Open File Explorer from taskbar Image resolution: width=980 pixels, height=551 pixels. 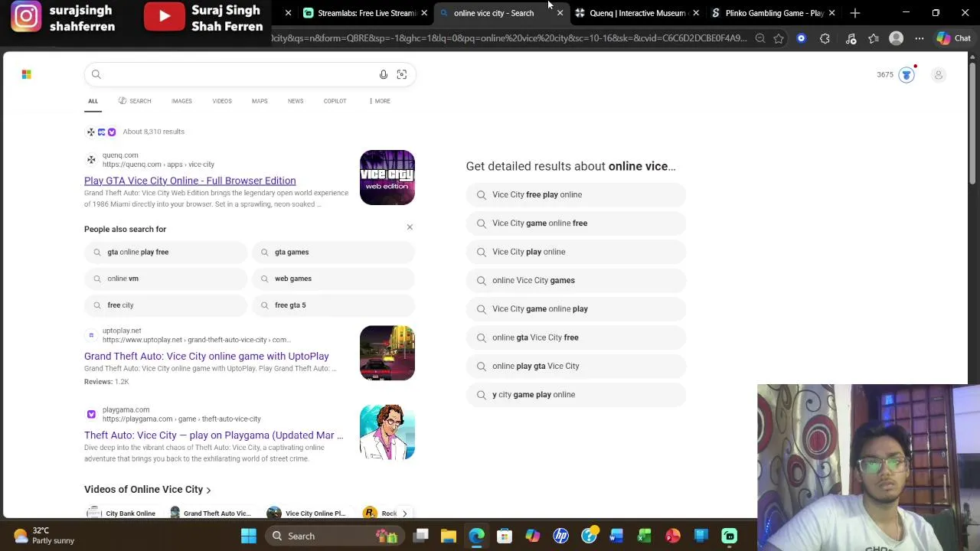449,536
